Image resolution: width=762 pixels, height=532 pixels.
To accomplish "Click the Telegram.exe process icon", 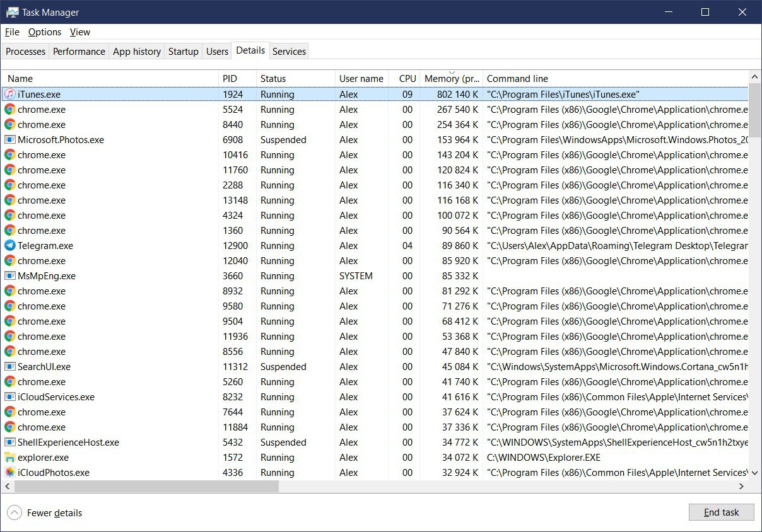I will pyautogui.click(x=10, y=245).
